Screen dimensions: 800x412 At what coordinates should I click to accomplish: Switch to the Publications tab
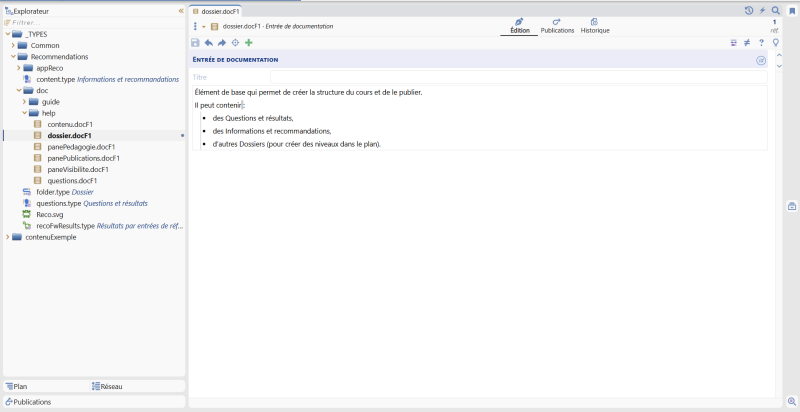click(x=557, y=26)
